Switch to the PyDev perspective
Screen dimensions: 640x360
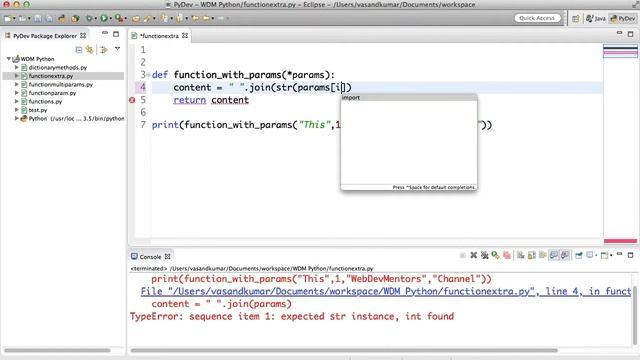coord(623,18)
